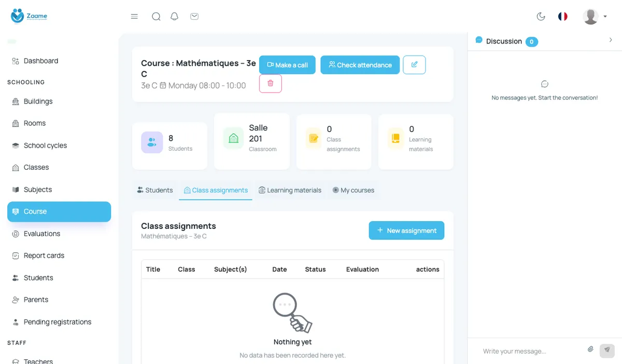Open School cycles in the sidebar
The image size is (622, 364).
[59, 145]
